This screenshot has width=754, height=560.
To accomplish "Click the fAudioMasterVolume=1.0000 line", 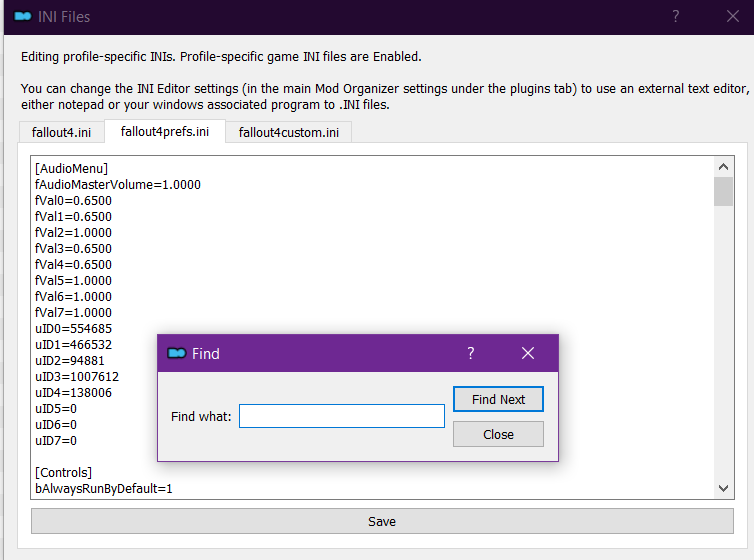I will pos(118,185).
